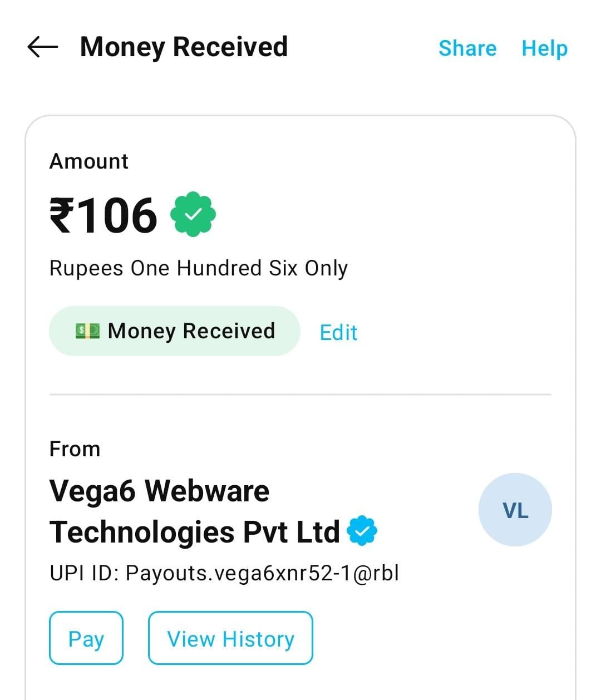Open the VL sender avatar

tap(515, 510)
